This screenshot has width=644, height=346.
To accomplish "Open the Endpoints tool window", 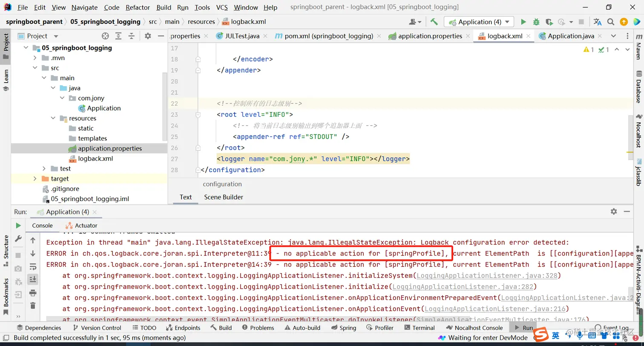I will click(183, 328).
